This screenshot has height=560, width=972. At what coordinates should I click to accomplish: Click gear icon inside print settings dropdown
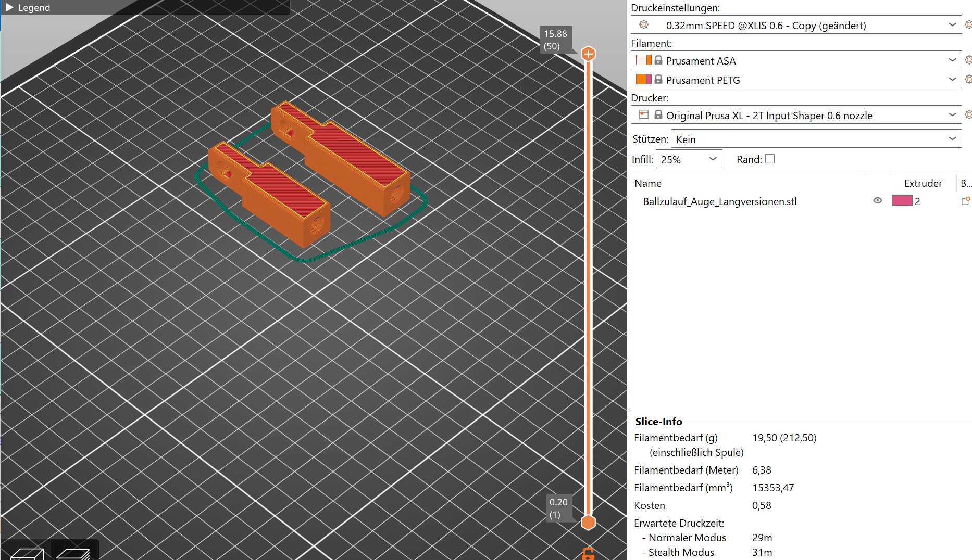(x=644, y=25)
